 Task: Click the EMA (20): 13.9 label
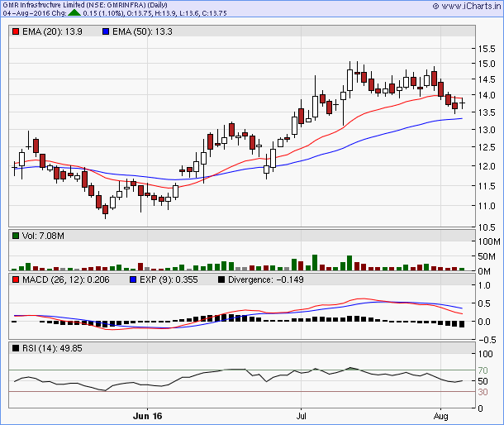click(x=52, y=31)
